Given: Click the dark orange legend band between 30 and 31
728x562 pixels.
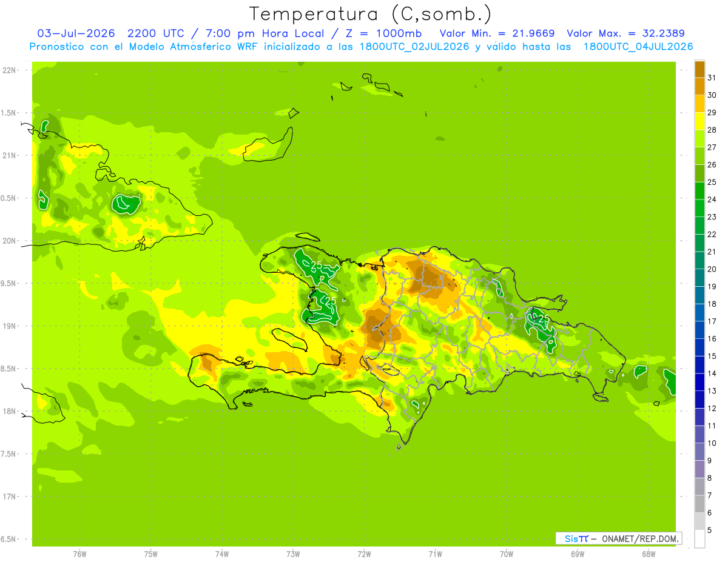Looking at the screenshot, I should [x=699, y=86].
